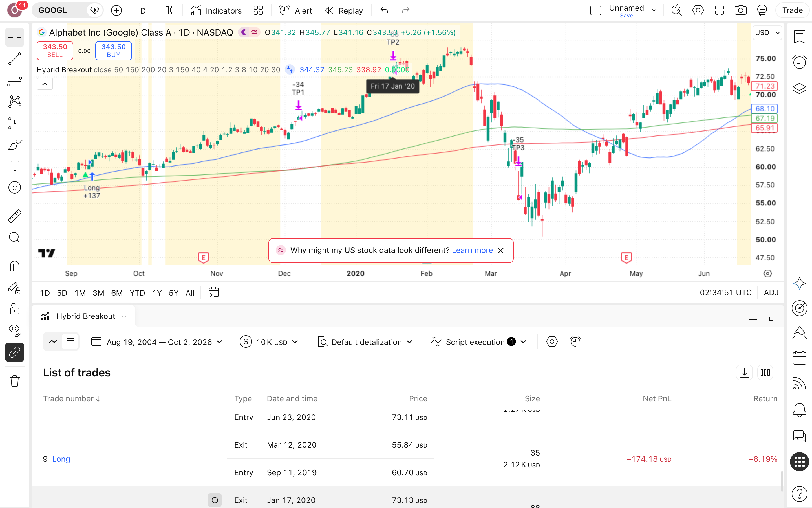812x508 pixels.
Task: Toggle lock all drawing tools
Action: point(14,309)
